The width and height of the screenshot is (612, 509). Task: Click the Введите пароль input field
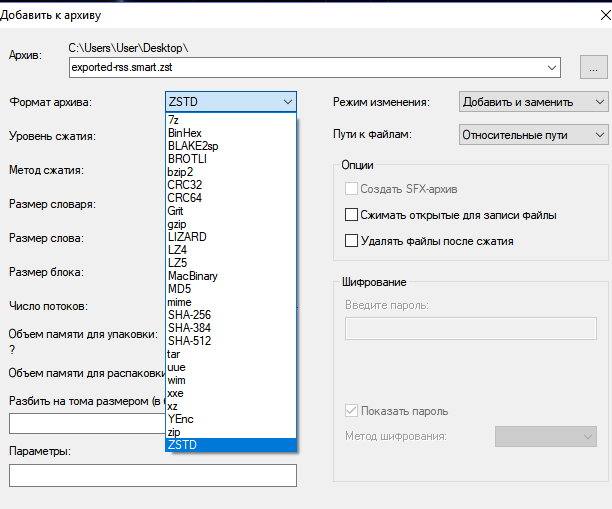click(471, 329)
